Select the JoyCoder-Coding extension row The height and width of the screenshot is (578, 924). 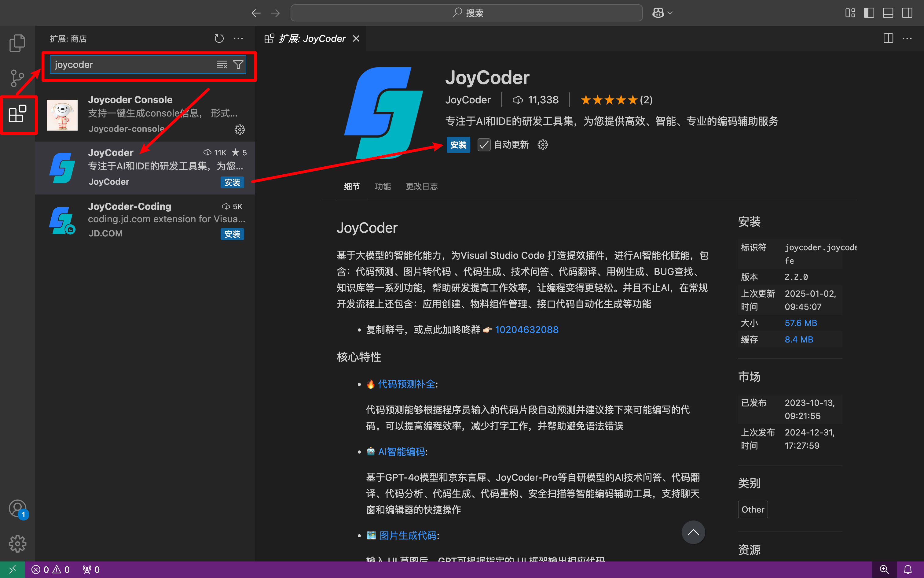tap(145, 220)
